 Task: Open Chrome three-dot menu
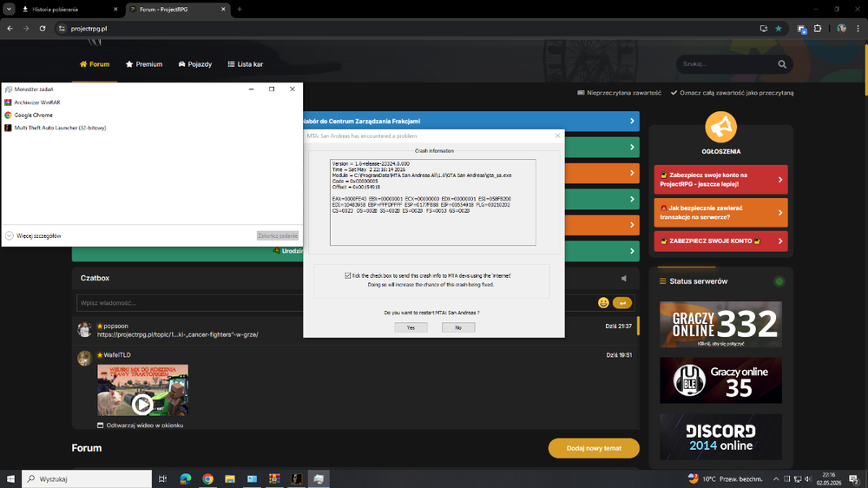[858, 29]
